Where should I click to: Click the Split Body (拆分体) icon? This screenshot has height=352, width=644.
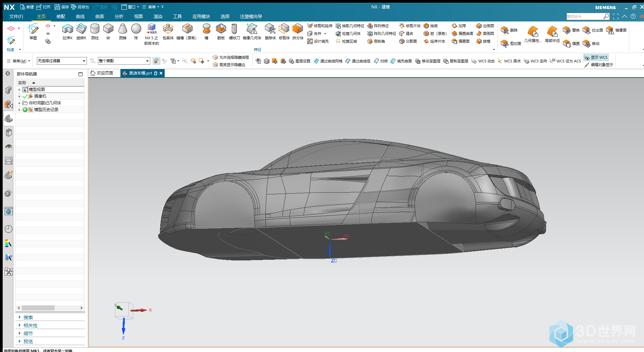(x=298, y=31)
